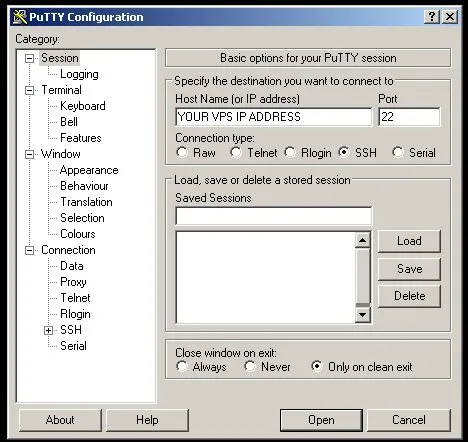Choose Never for close window on exit

(250, 366)
